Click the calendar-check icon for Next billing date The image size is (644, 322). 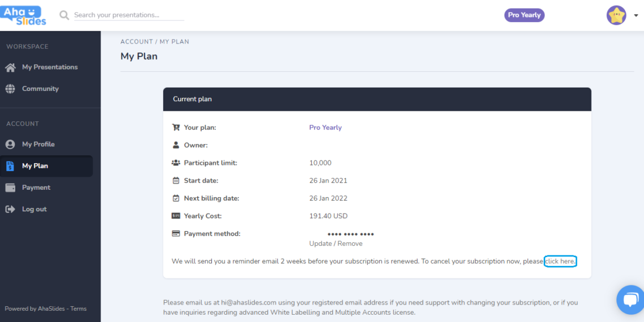(x=176, y=198)
